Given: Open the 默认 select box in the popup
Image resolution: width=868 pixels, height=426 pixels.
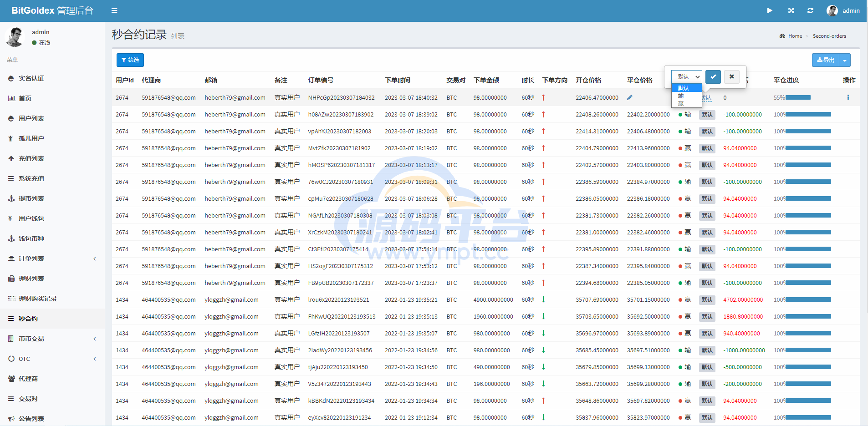Looking at the screenshot, I should pos(687,76).
